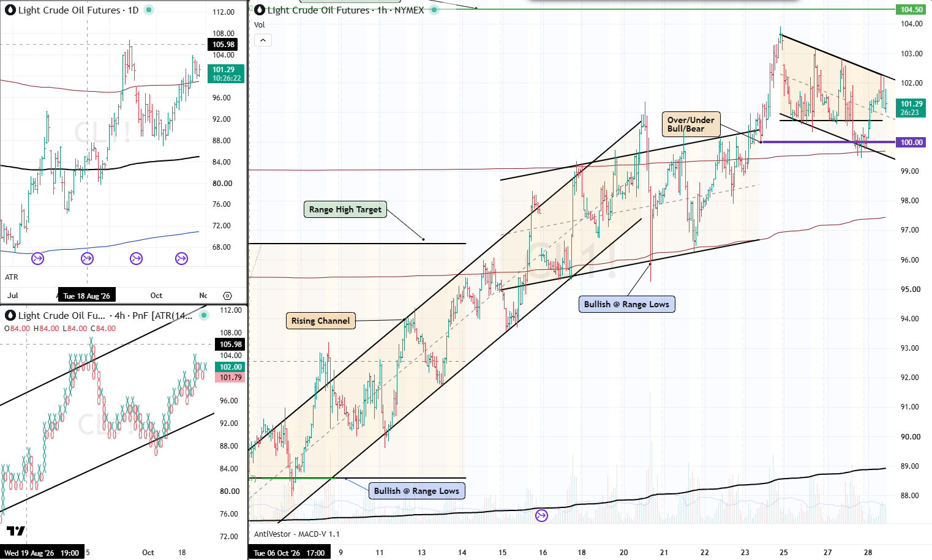
Task: Click the green 104.50 price label on the 1h axis
Action: [x=911, y=9]
